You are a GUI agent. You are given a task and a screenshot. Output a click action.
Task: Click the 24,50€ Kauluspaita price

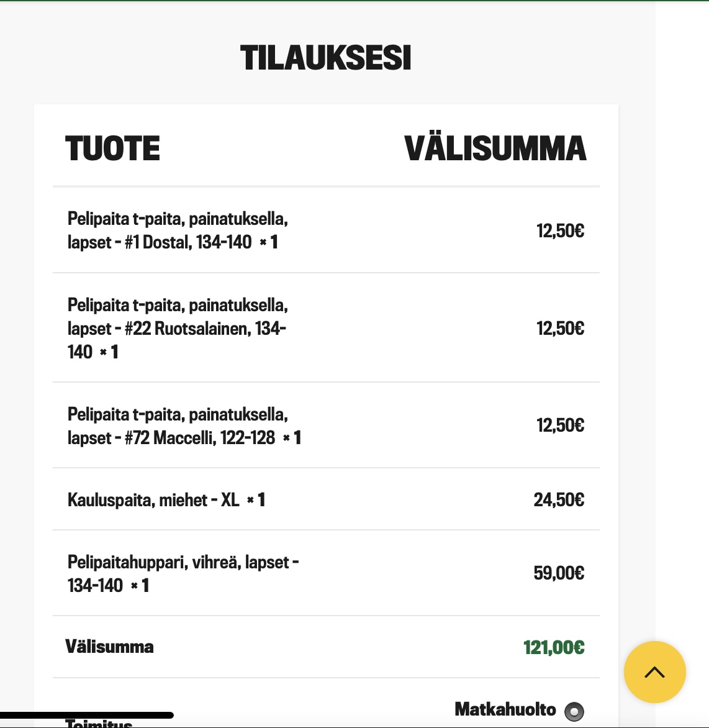[559, 499]
